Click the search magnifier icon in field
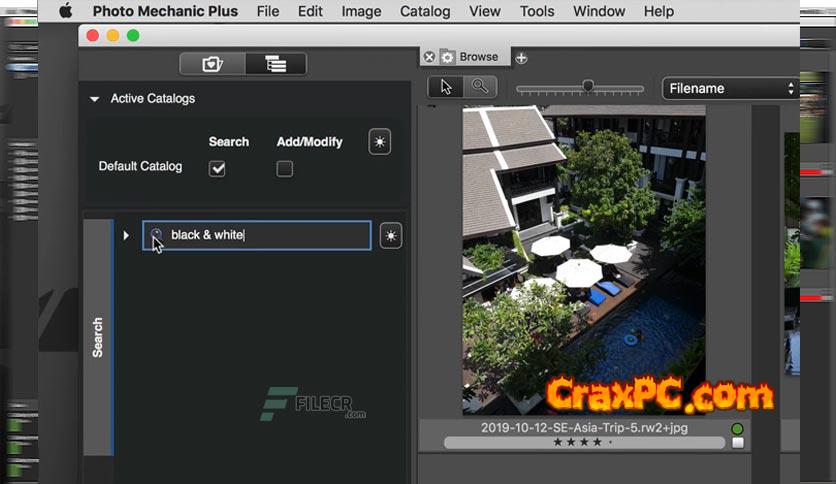 156,235
